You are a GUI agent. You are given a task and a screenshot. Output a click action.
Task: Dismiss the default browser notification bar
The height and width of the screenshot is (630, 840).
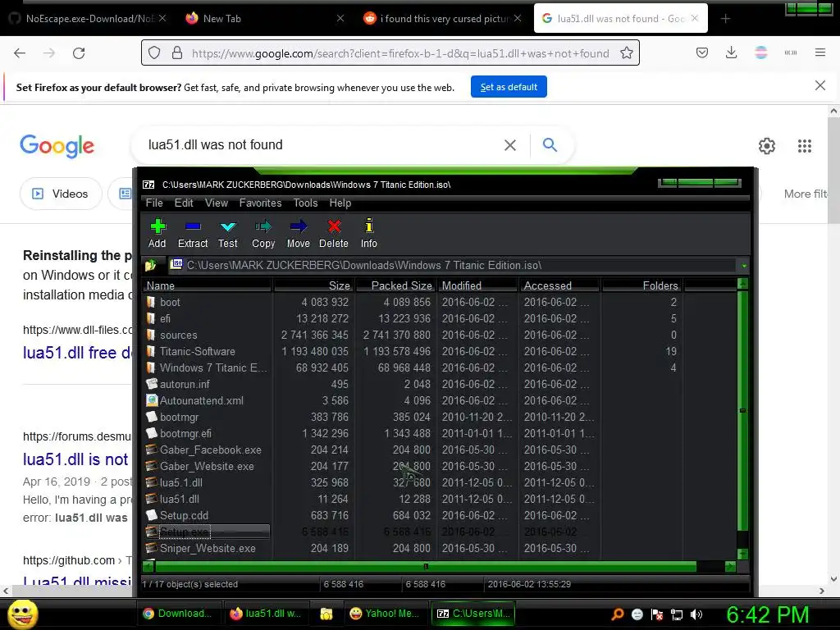point(820,85)
